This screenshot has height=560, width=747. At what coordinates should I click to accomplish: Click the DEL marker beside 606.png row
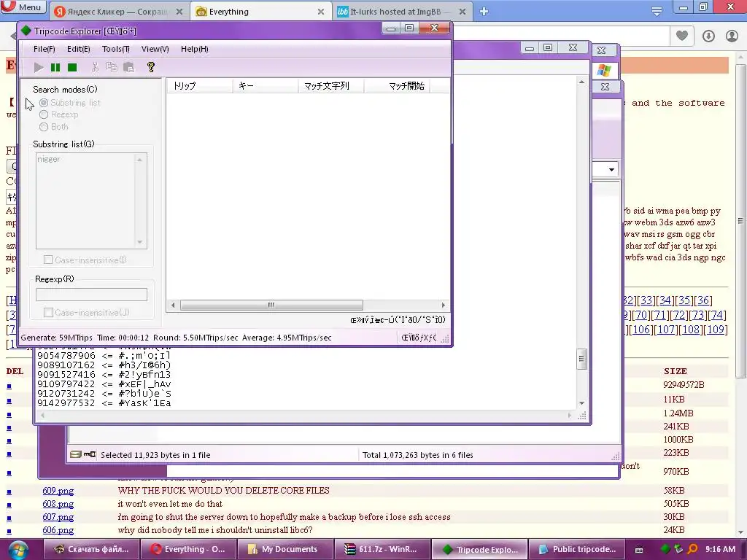coord(9,531)
